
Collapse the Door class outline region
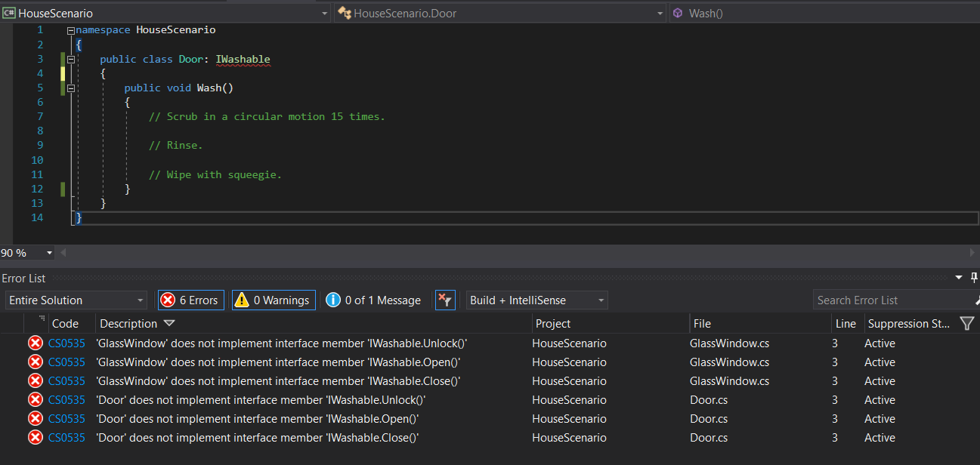pyautogui.click(x=71, y=59)
